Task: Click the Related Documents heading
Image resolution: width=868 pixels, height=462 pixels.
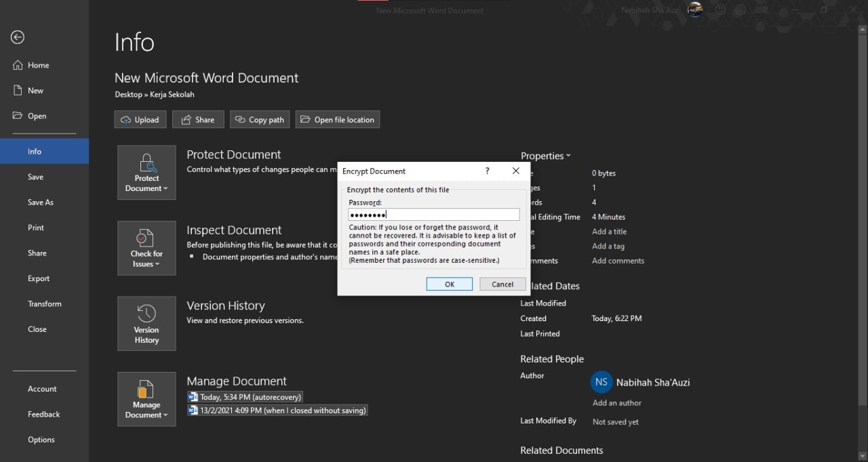Action: pyautogui.click(x=561, y=450)
